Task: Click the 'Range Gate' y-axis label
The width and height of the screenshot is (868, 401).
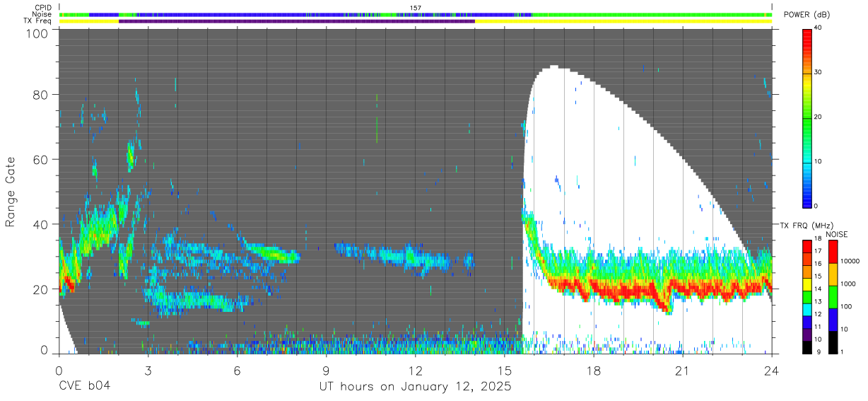Action: 11,192
